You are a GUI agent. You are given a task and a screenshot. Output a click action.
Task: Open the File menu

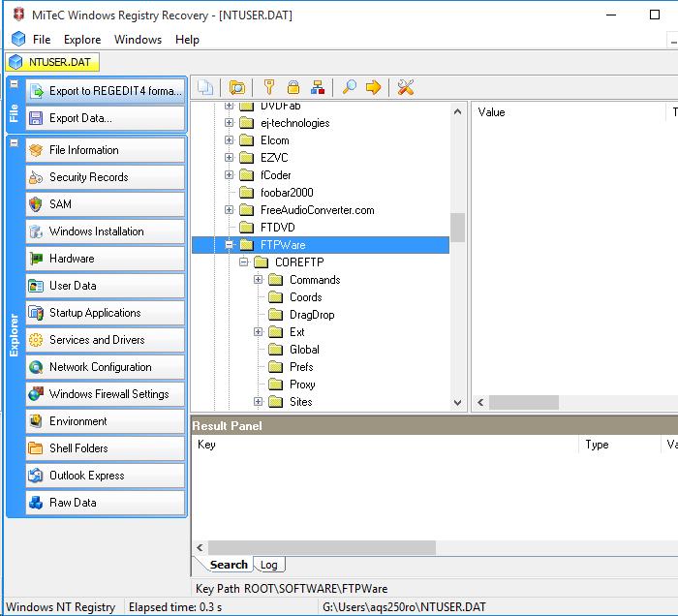(42, 40)
